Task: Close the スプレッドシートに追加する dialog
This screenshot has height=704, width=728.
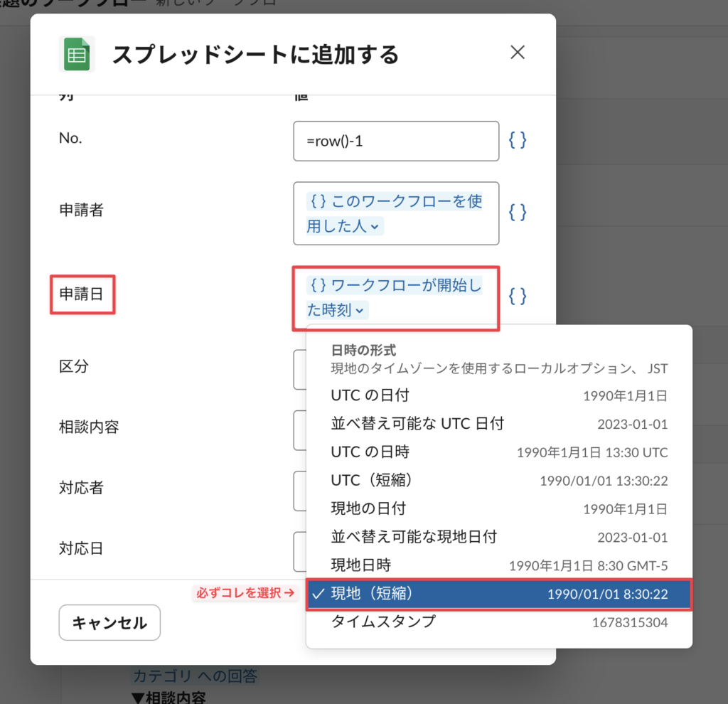Action: click(518, 53)
